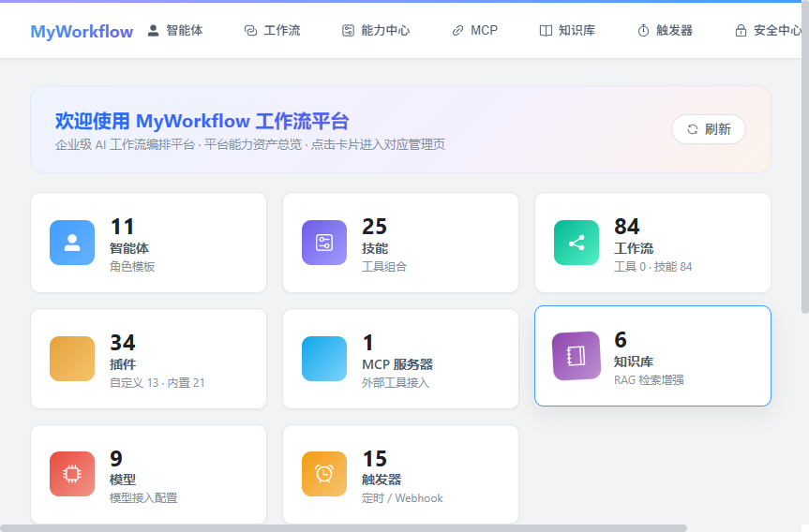This screenshot has width=809, height=532.
Task: Click the horizontal scrollbar thumb at bottom
Action: 344,528
